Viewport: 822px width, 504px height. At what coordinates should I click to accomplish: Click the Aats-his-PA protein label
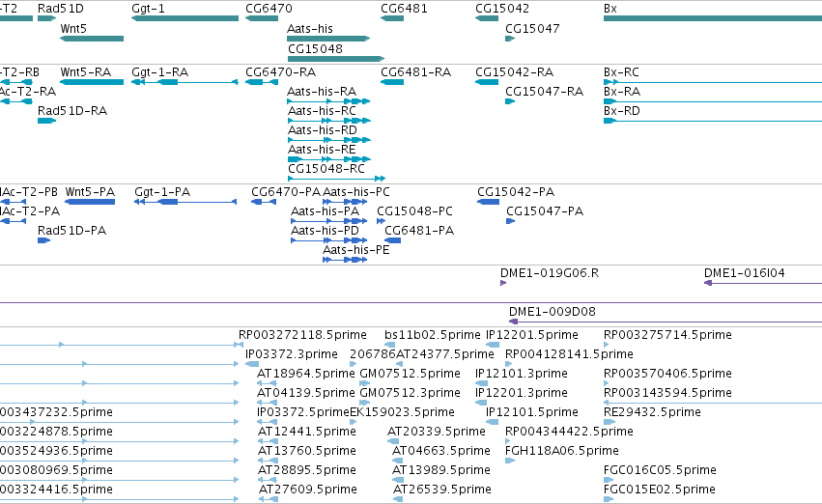click(325, 211)
